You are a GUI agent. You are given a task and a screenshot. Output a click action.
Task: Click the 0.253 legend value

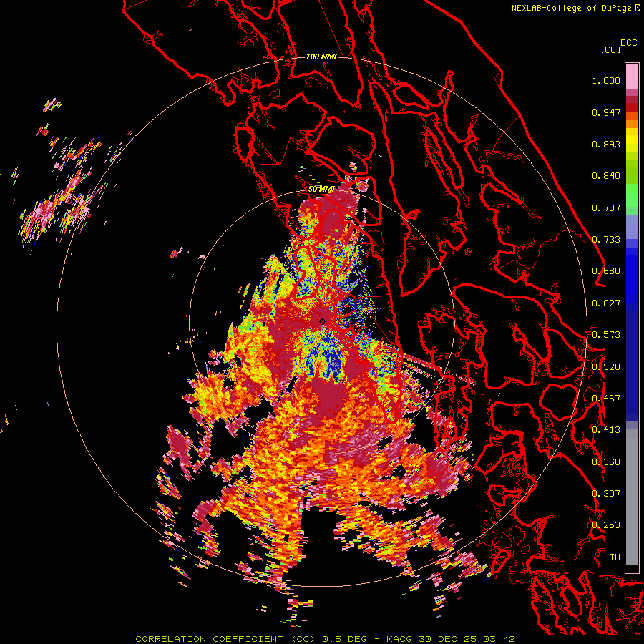pos(606,525)
